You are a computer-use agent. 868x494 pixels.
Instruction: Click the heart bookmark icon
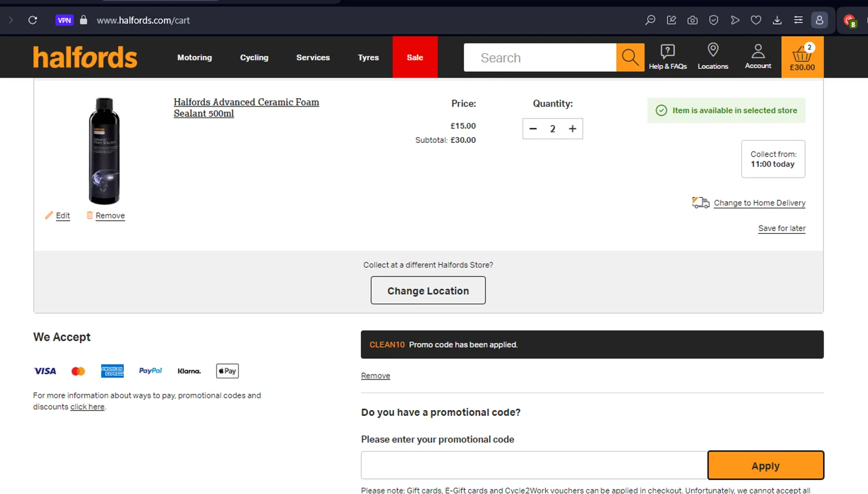(x=756, y=20)
